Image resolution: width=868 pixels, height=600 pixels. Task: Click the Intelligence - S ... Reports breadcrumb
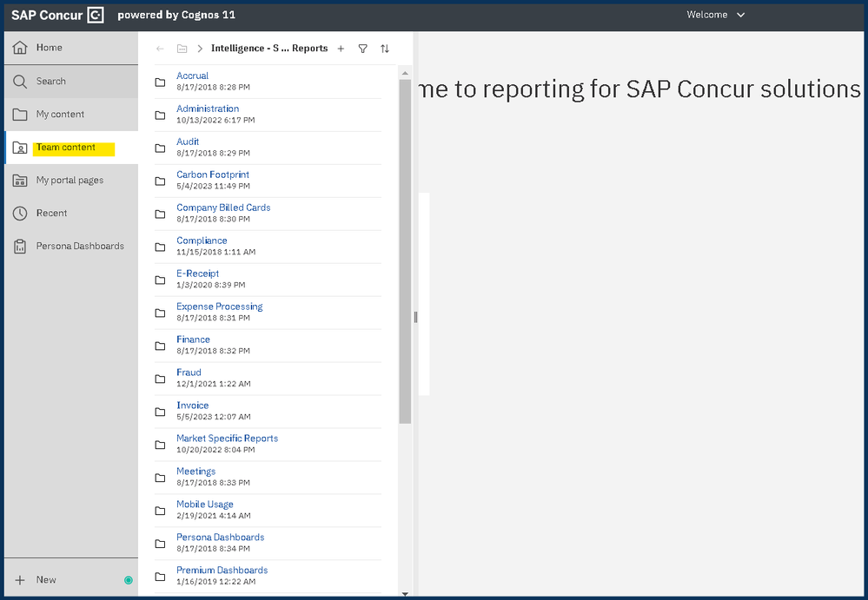pos(269,48)
